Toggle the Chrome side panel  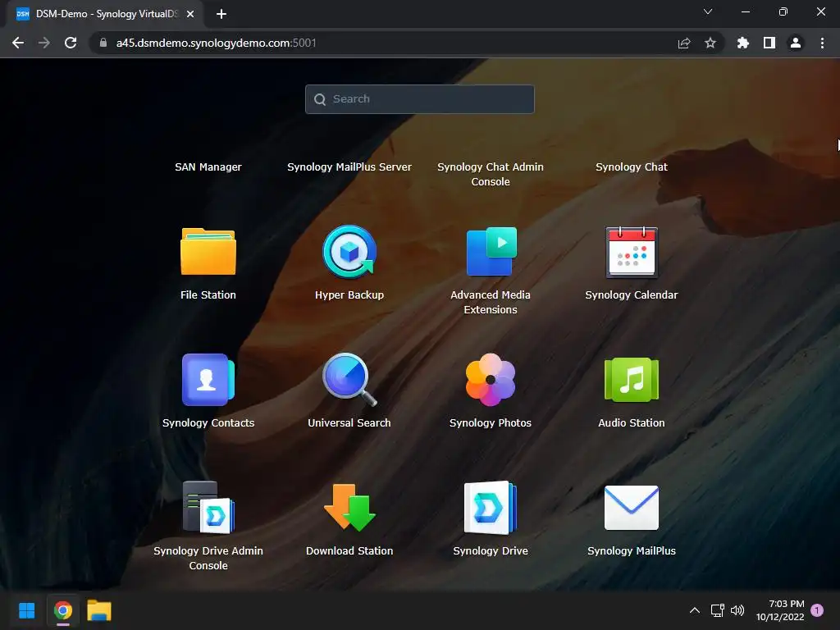[769, 43]
